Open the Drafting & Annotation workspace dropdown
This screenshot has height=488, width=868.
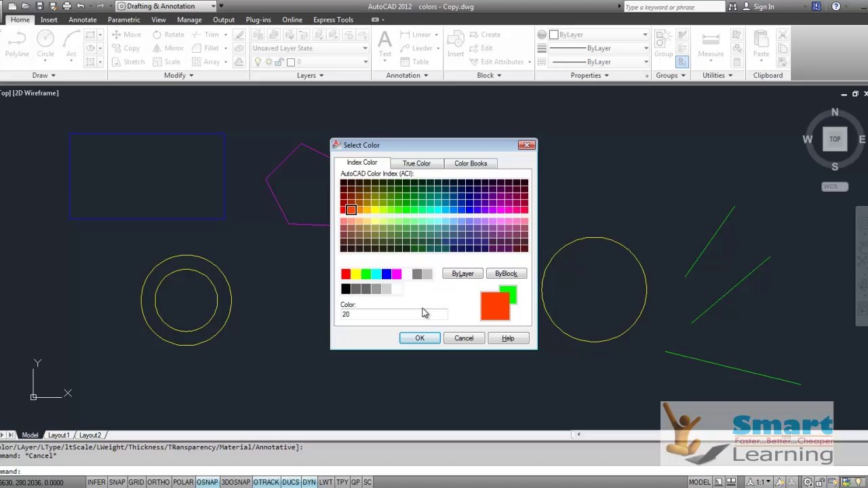(166, 6)
